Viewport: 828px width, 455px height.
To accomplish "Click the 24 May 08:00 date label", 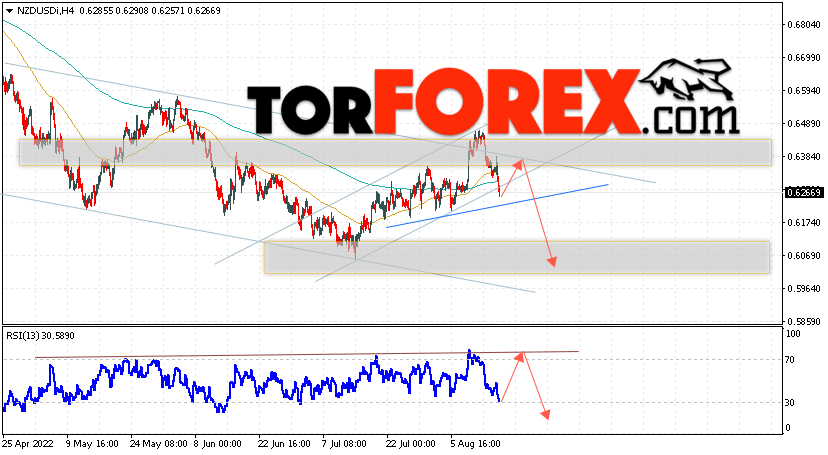I will [x=158, y=444].
